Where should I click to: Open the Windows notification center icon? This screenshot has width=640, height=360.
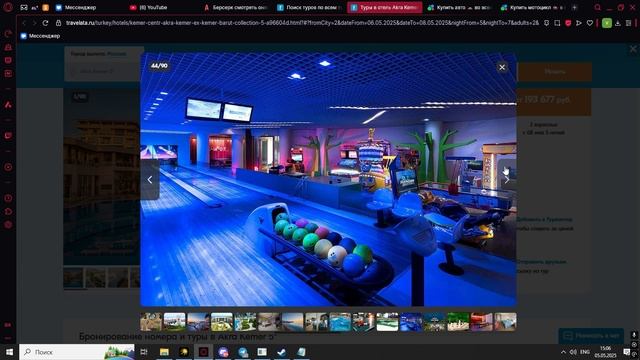(627, 352)
